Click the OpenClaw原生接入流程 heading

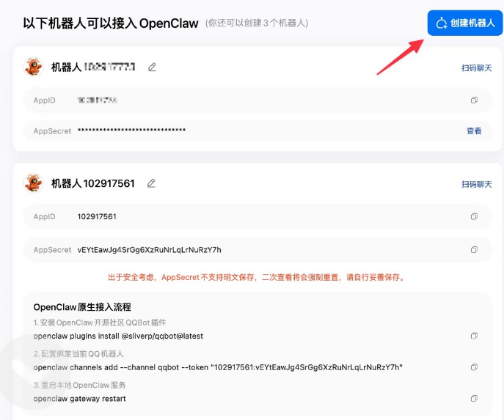[x=82, y=307]
